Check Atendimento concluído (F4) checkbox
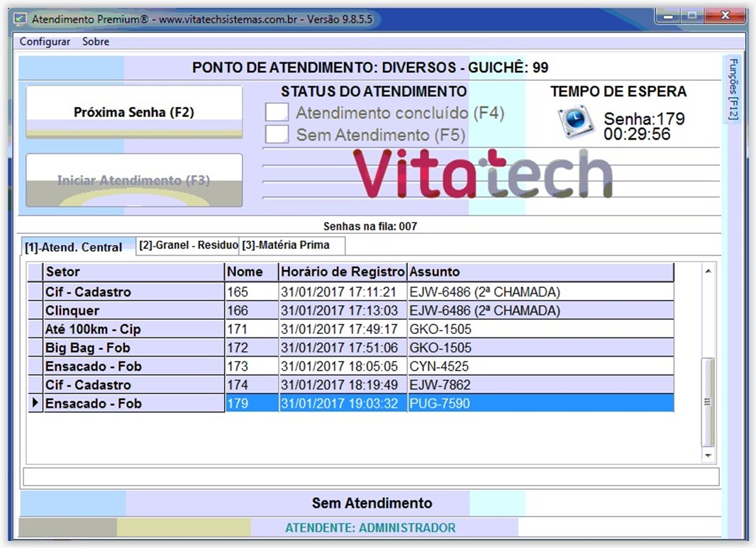Viewport: 756px width, 548px height. 277,113
